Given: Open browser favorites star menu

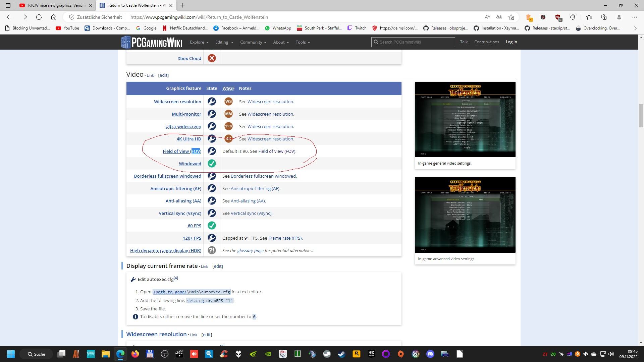Looking at the screenshot, I should point(589,17).
